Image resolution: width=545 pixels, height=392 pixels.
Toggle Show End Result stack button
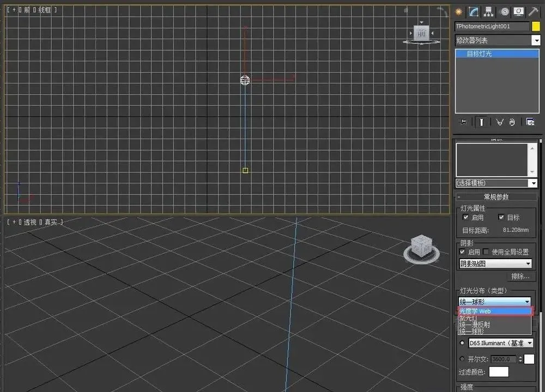pos(481,122)
